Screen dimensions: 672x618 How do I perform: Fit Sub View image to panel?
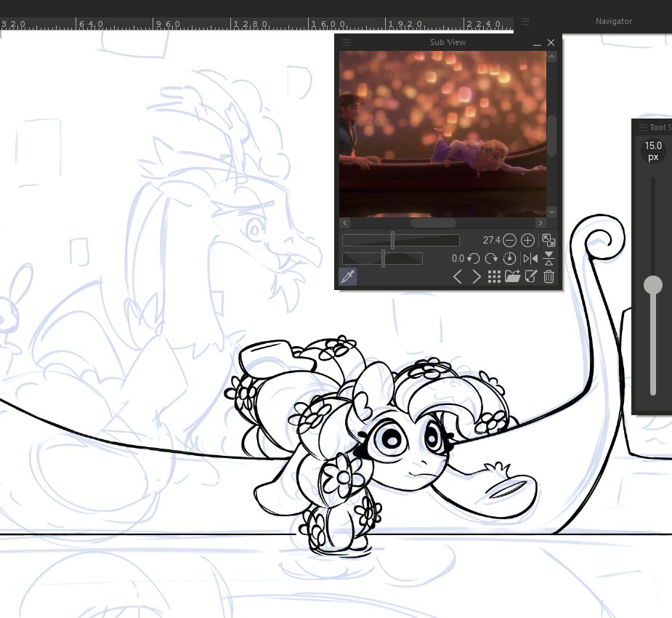(548, 240)
